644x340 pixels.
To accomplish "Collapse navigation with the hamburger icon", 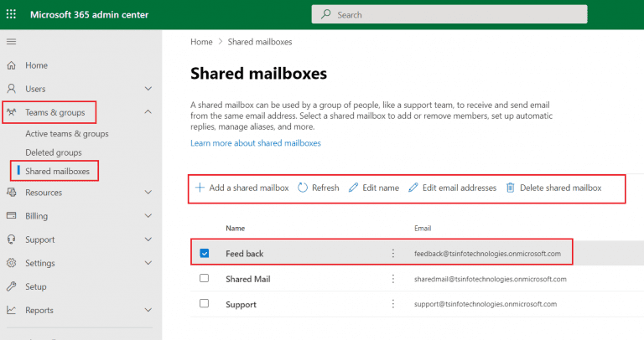I will [x=12, y=41].
